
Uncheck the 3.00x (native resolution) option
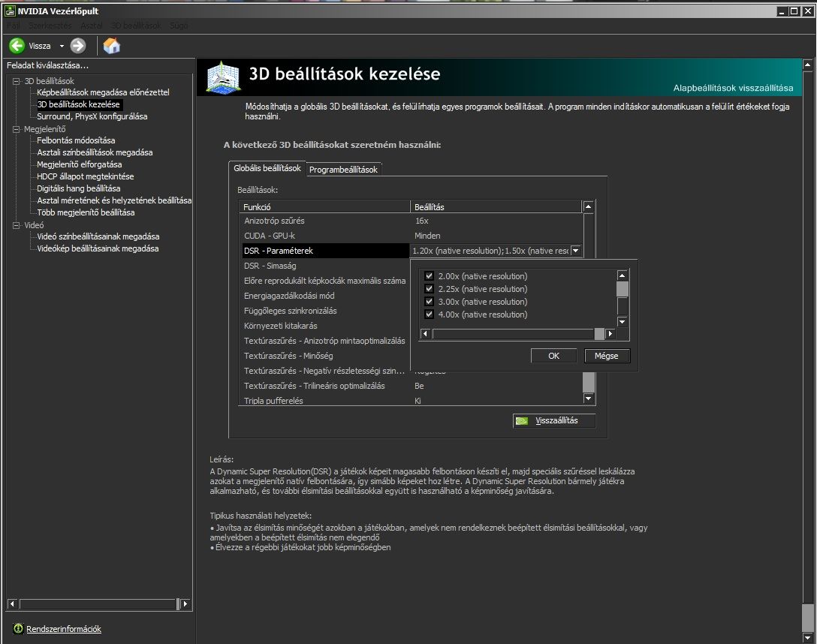pos(429,302)
